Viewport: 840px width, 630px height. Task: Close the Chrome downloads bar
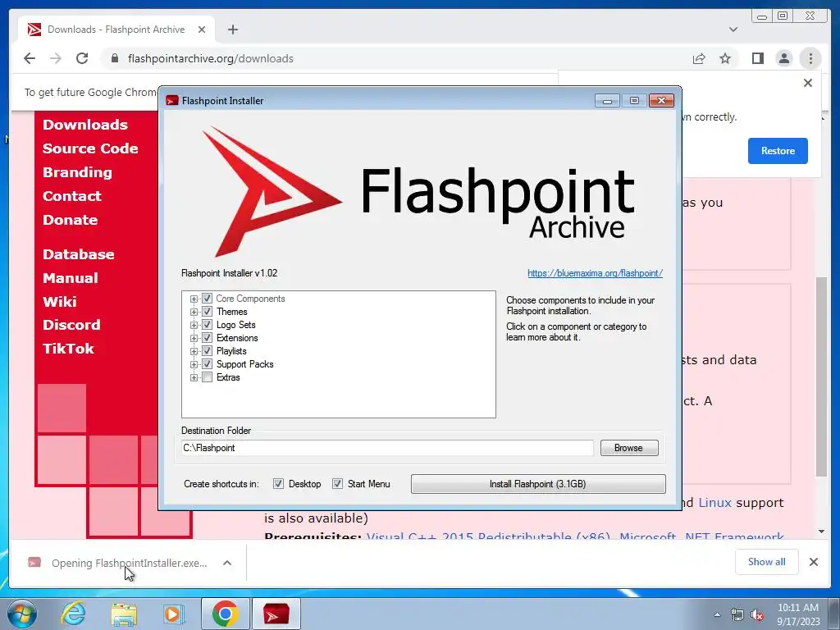point(813,561)
